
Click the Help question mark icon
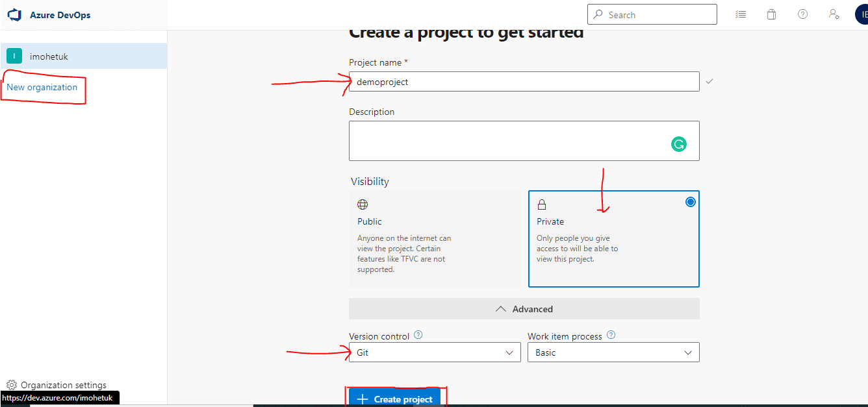point(802,14)
